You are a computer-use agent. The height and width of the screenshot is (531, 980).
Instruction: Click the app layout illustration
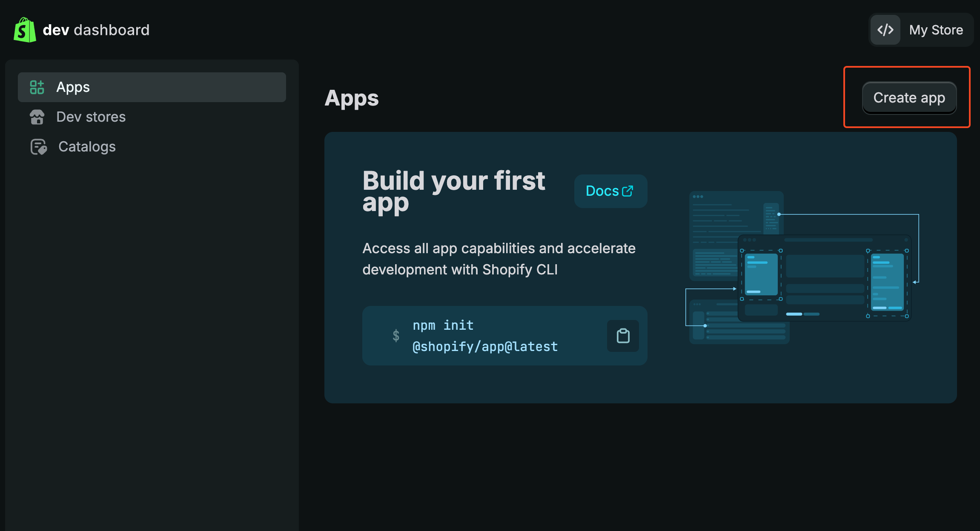tap(802, 268)
